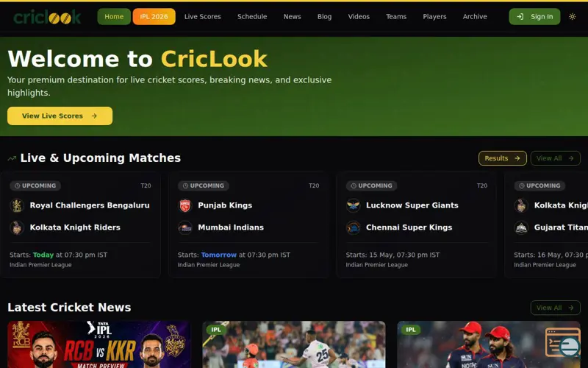Click View All next to Latest Cricket News

[x=556, y=308]
